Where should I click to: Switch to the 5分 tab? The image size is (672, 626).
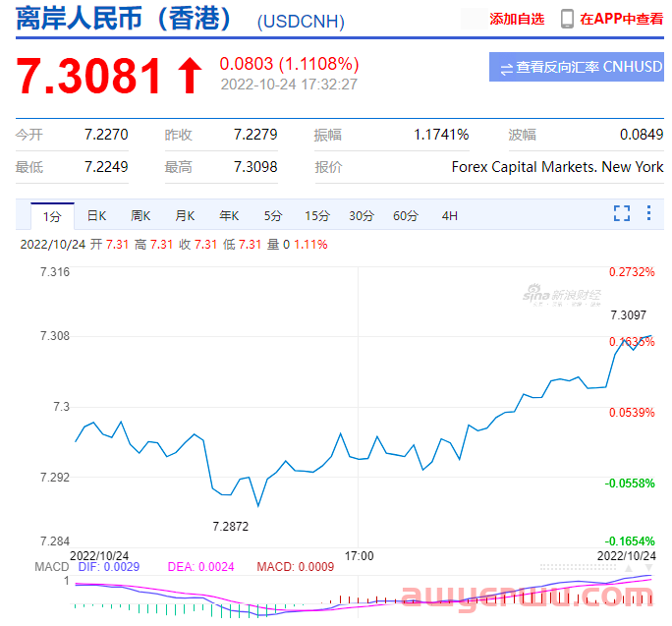[x=273, y=215]
